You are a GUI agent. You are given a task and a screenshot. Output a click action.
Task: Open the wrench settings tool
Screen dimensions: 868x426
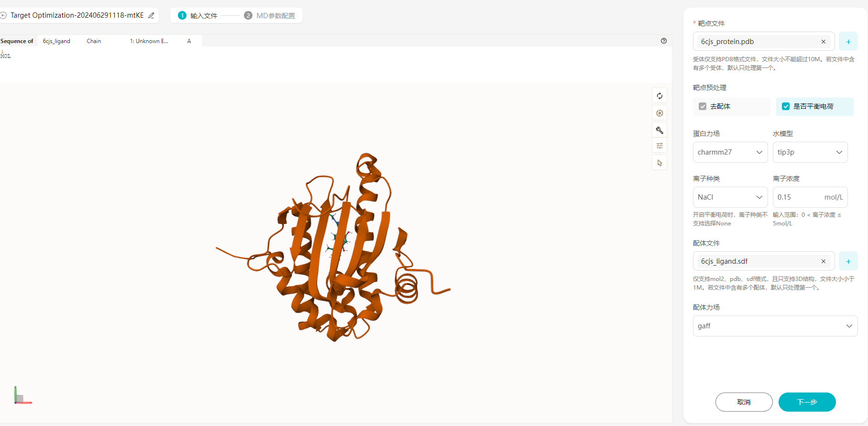click(x=659, y=130)
